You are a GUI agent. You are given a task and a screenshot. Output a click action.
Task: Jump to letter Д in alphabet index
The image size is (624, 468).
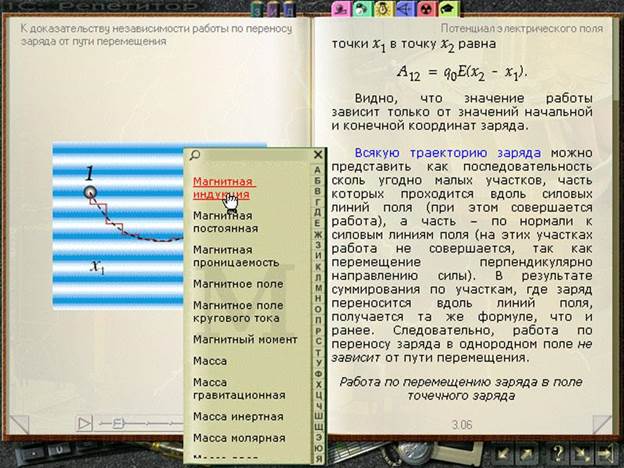[317, 213]
